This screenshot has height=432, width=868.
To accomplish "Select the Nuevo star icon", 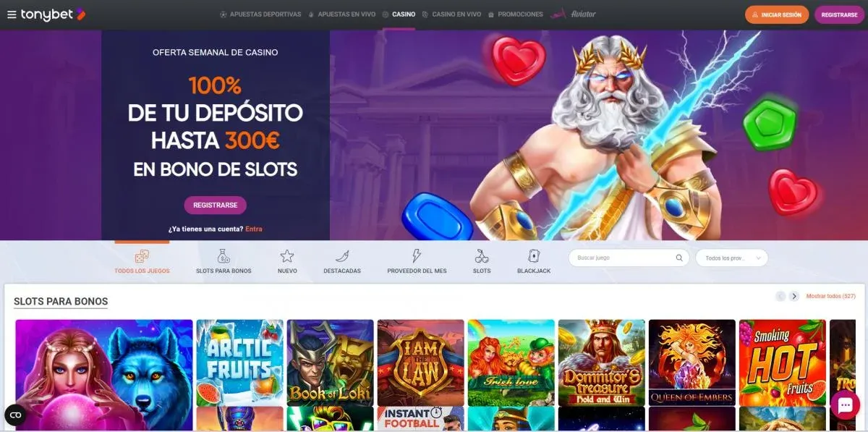I will (x=287, y=256).
